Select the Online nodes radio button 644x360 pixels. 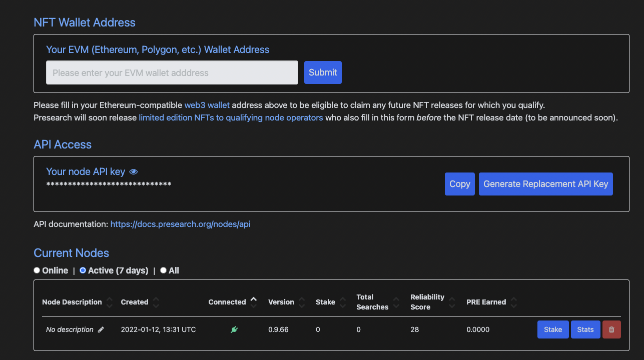click(x=37, y=270)
